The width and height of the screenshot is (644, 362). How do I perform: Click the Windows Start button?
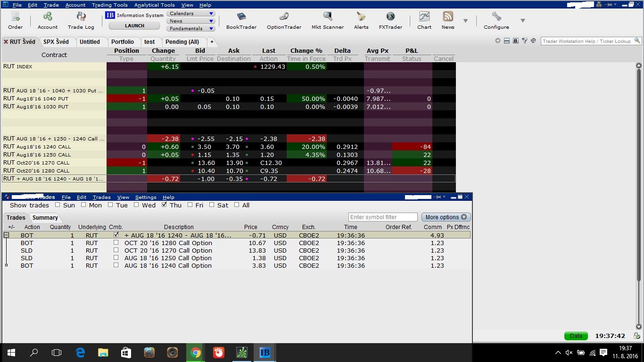pos(11,352)
